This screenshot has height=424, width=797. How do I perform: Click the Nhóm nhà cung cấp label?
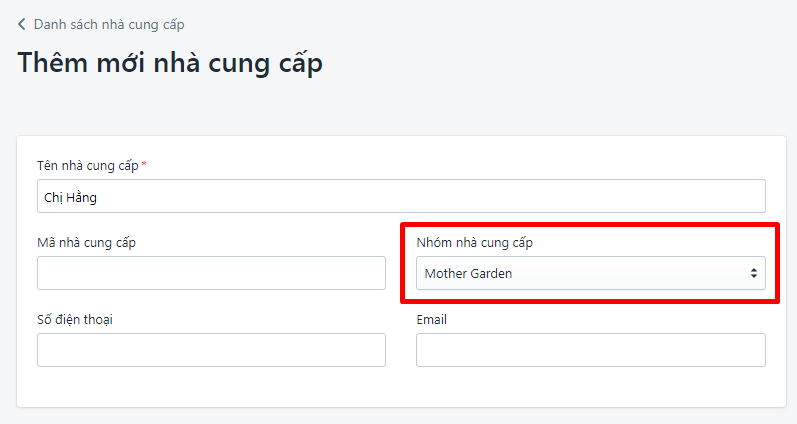pos(482,243)
